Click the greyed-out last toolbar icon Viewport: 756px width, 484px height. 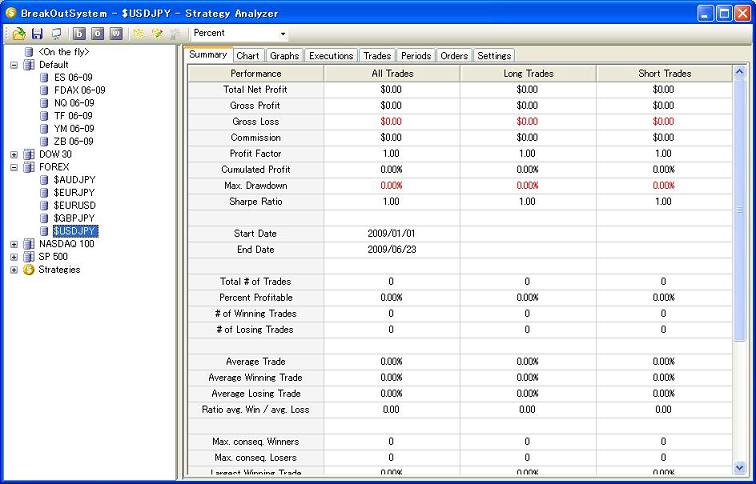[175, 34]
